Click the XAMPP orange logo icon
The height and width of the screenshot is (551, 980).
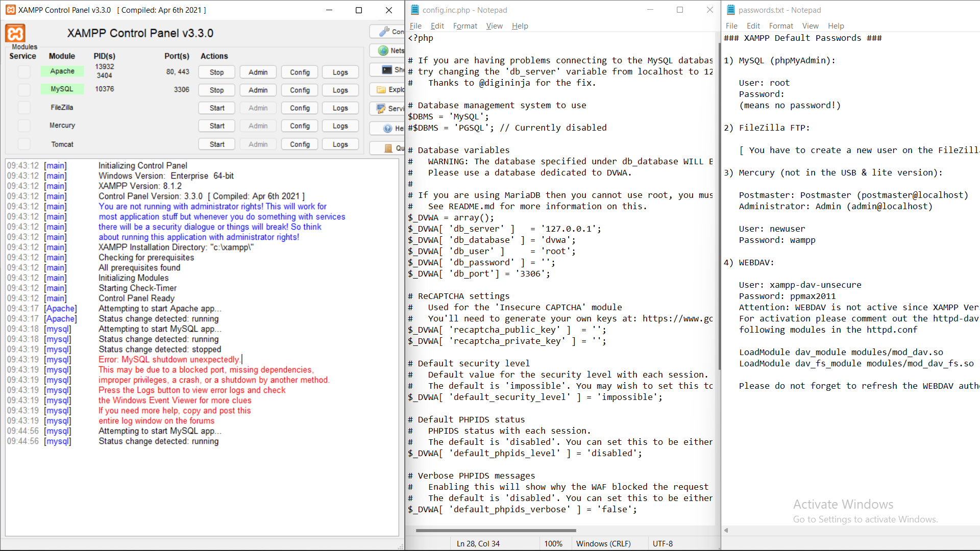tap(15, 34)
